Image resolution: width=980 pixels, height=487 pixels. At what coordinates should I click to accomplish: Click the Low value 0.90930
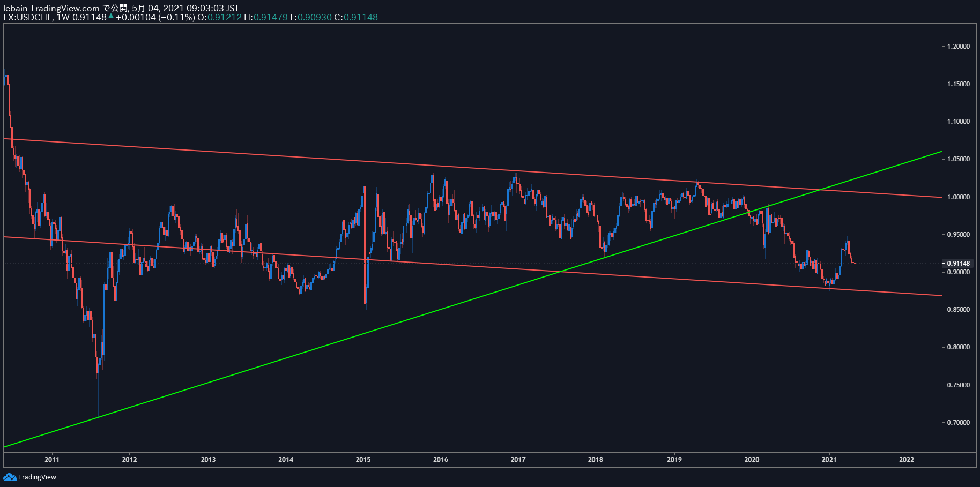[315, 17]
